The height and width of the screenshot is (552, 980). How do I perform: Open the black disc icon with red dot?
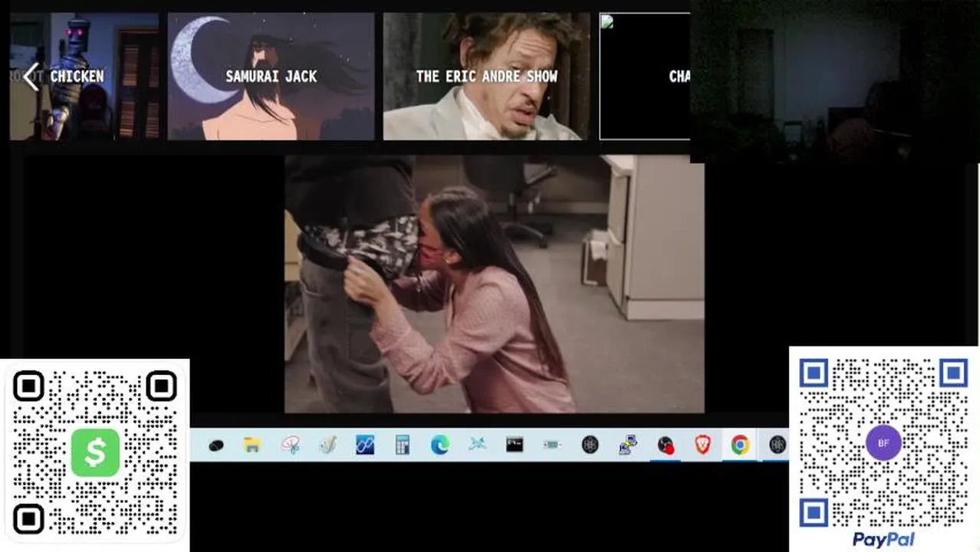point(665,445)
